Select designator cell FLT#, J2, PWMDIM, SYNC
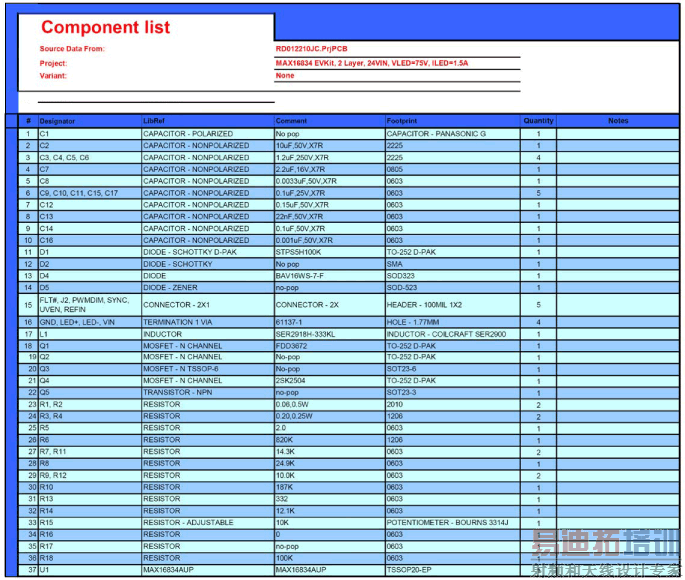This screenshot has height=580, width=685. (90, 305)
